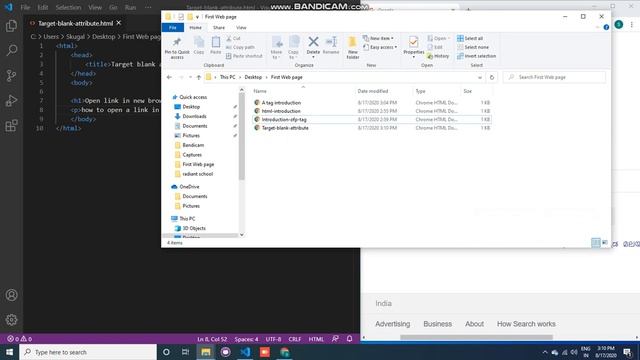Click Windows Start button

(9, 352)
